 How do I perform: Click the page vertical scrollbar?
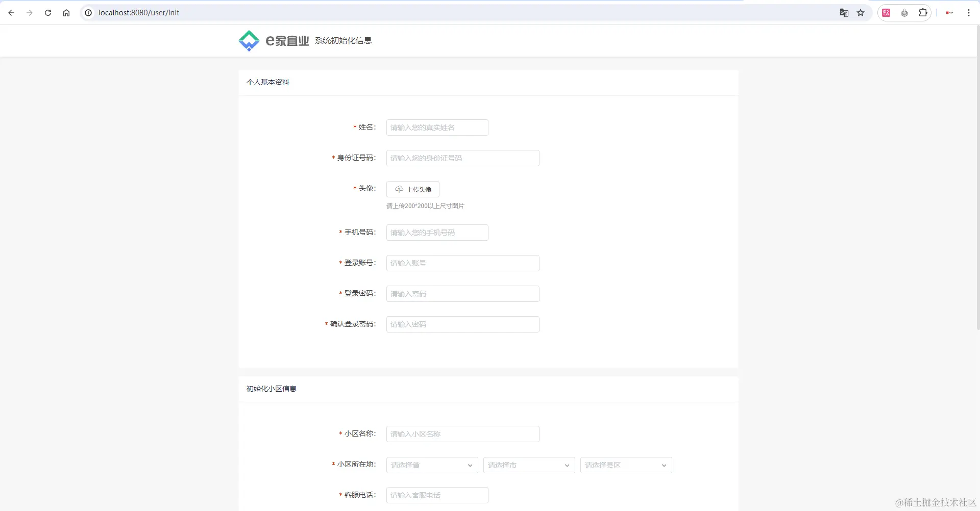(978, 178)
